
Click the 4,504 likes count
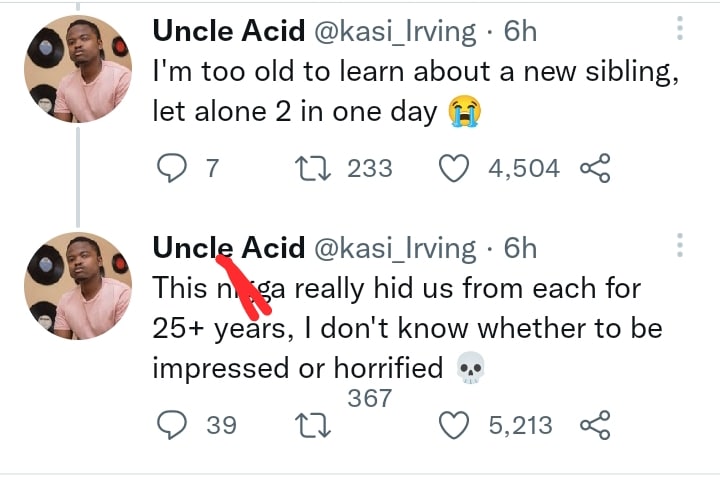pos(523,169)
